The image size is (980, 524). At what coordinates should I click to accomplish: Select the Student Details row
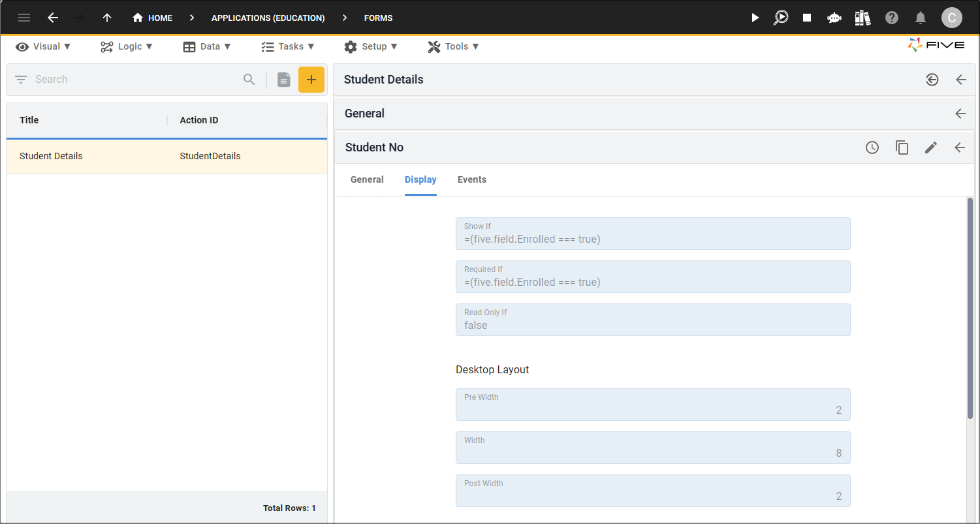point(166,156)
